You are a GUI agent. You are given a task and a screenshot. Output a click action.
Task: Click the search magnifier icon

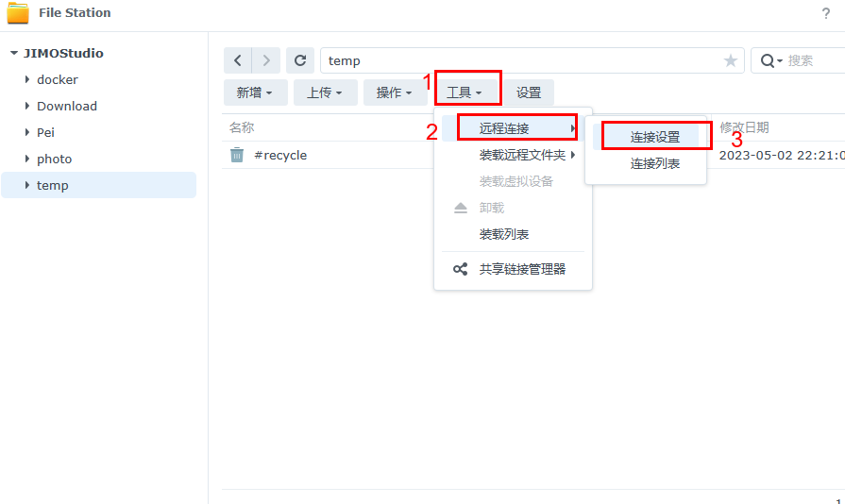click(767, 60)
